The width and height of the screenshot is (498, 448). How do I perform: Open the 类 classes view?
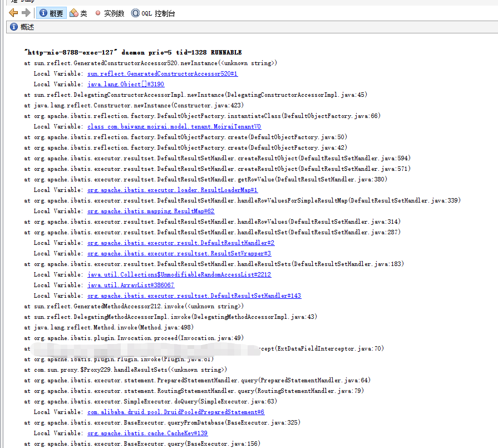point(78,13)
